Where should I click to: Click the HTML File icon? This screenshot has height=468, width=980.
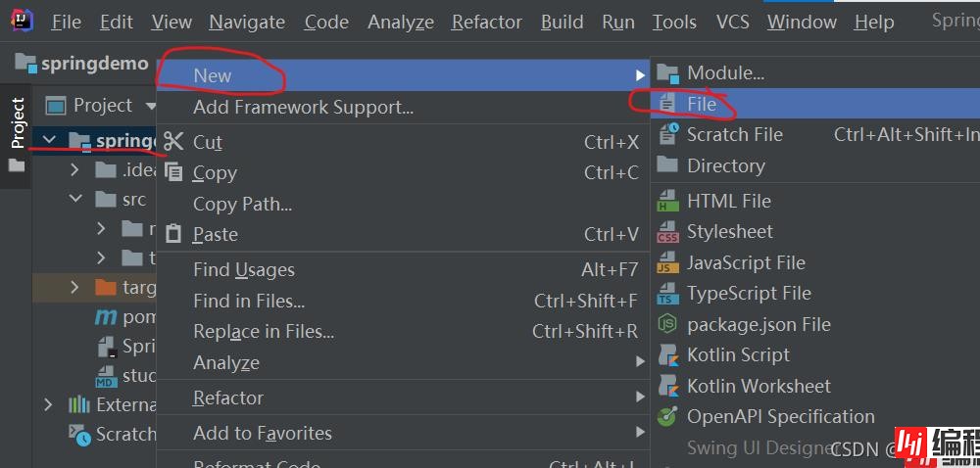(x=667, y=201)
